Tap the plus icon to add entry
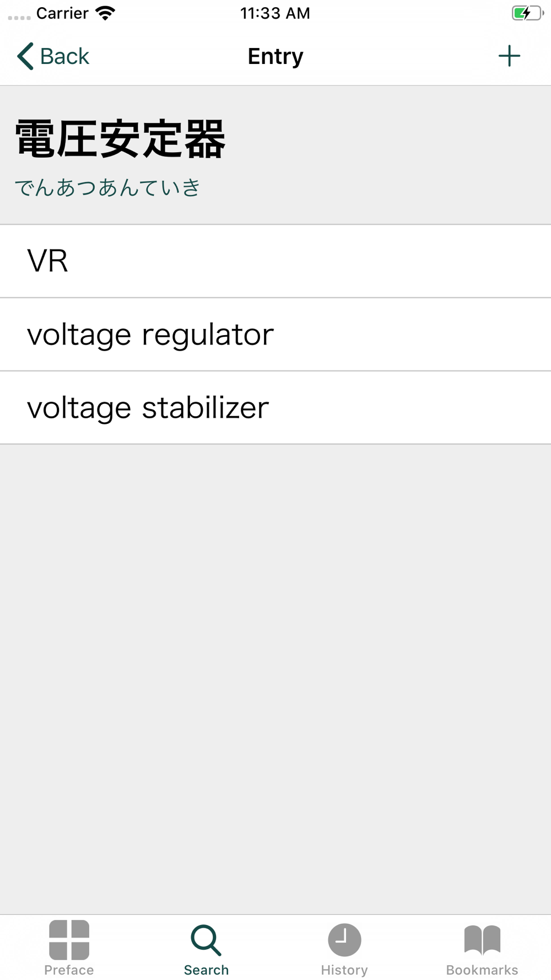The image size is (551, 980). [x=509, y=56]
